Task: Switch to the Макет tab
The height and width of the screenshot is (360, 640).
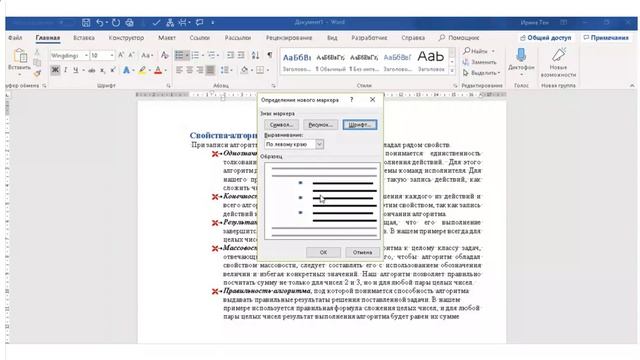Action: (x=167, y=38)
